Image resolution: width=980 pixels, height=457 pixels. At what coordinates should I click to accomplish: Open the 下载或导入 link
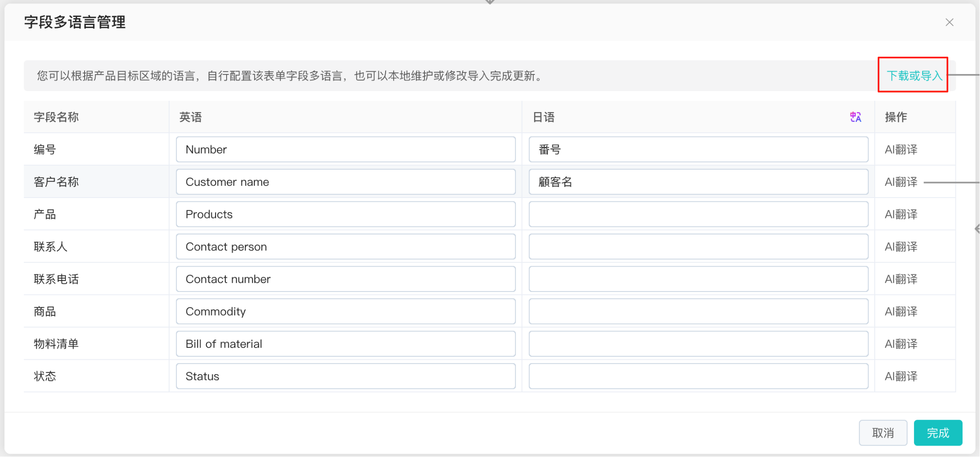914,76
